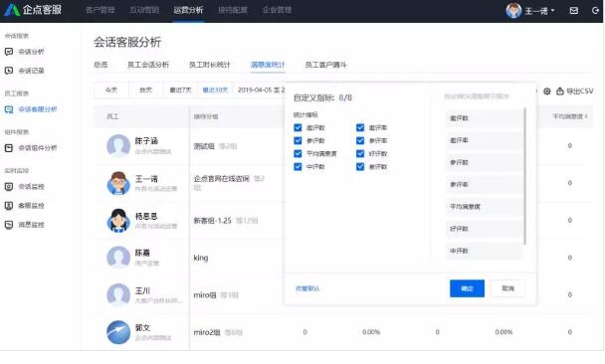
Task: Filter by 今天
Action: point(111,90)
